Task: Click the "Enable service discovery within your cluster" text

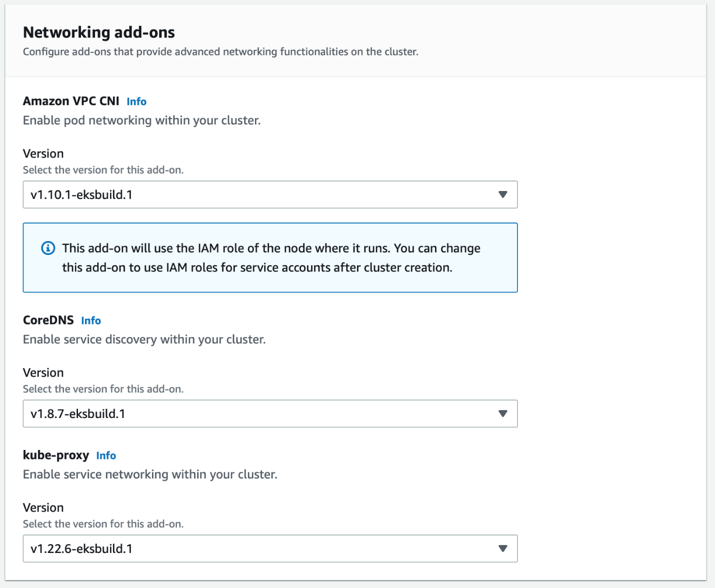Action: [x=144, y=339]
